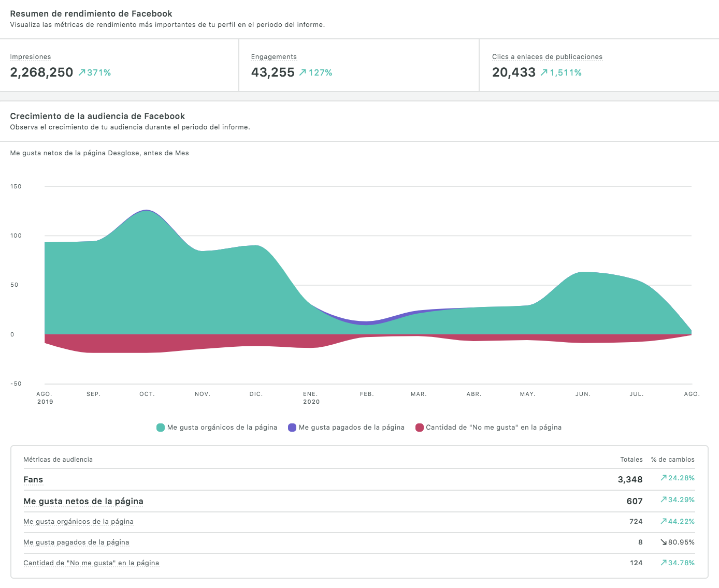Image resolution: width=719 pixels, height=588 pixels.
Task: Click the "Fans" row label
Action: 33,480
